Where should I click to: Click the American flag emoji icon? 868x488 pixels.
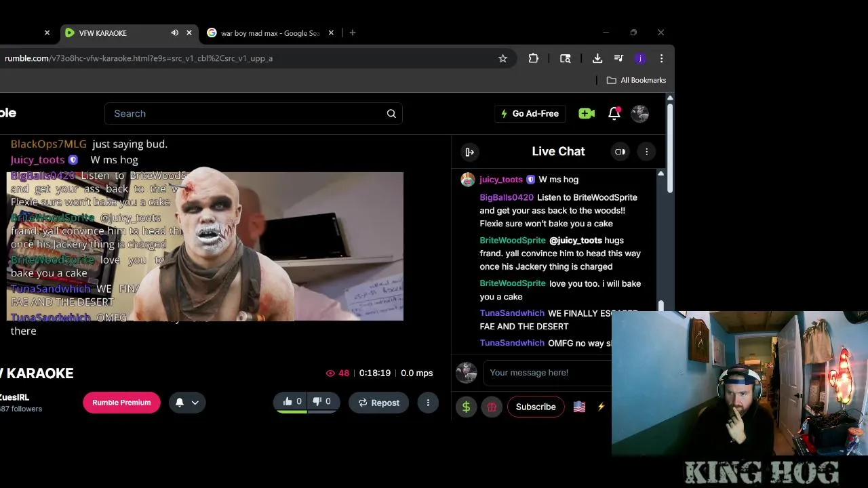point(579,407)
